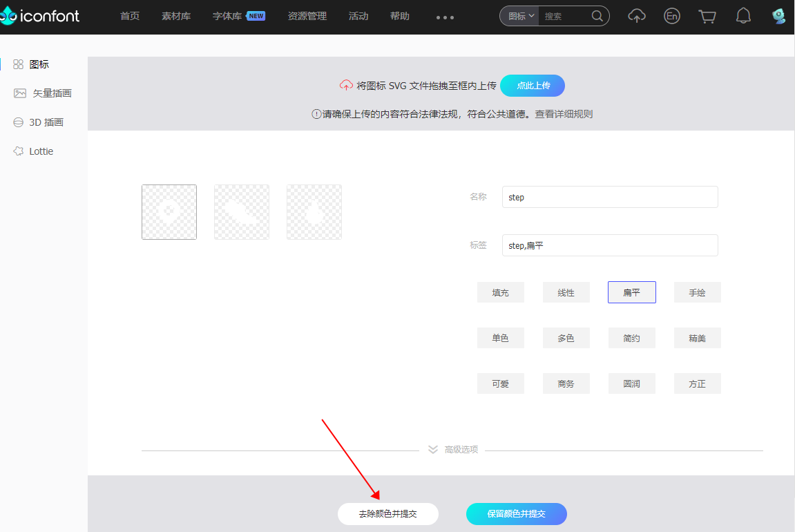Click 去除颜色并提交 button
Screen dimensions: 795x532
point(388,514)
